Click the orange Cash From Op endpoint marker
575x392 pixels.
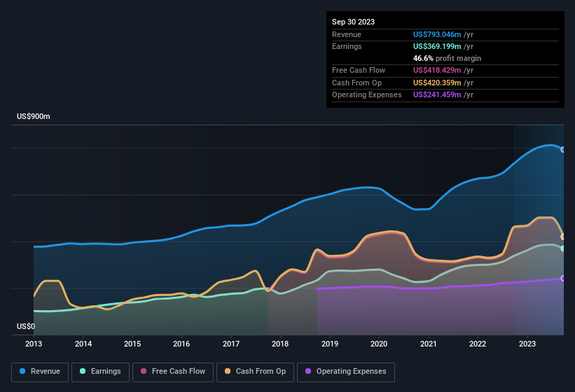(563, 237)
